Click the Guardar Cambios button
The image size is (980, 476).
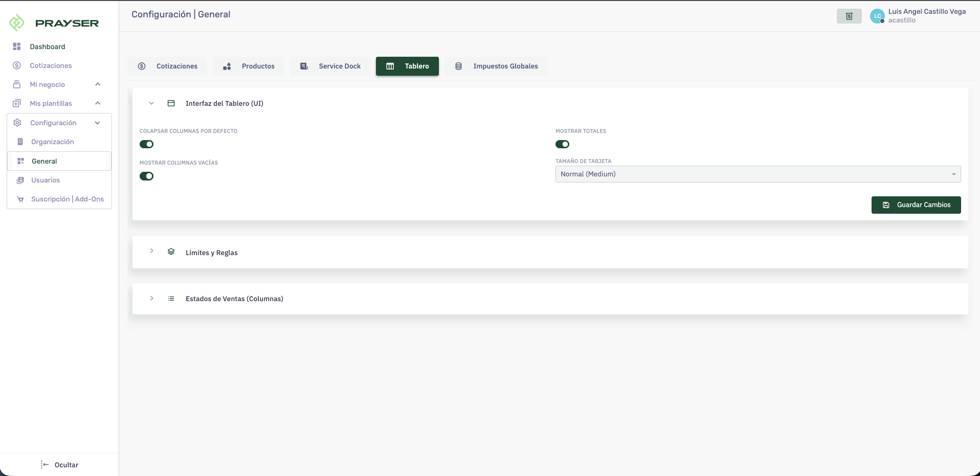pos(916,205)
